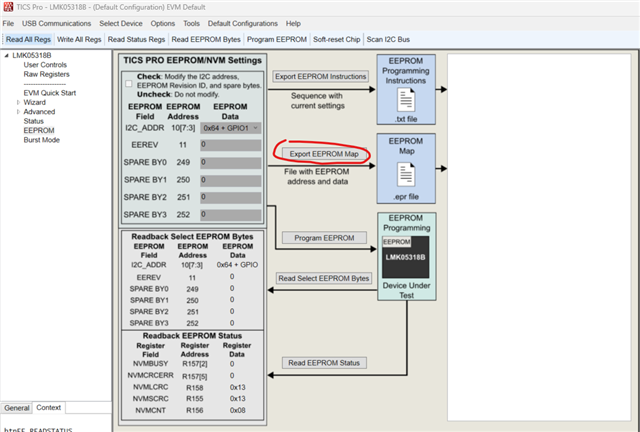
Task: Click the NVMSCRC register address R155
Action: click(194, 399)
